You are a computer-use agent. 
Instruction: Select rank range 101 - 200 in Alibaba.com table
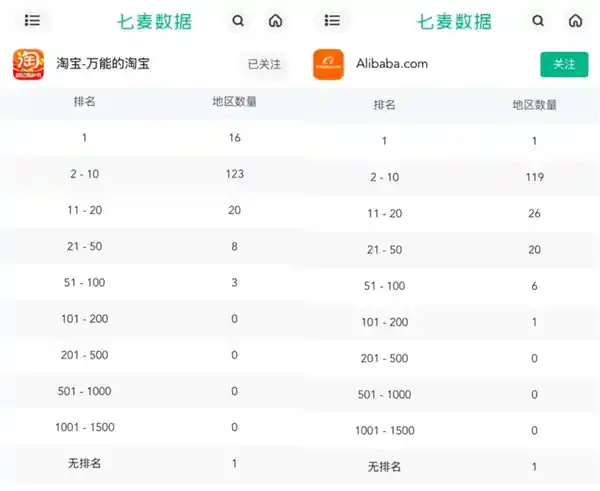385,322
